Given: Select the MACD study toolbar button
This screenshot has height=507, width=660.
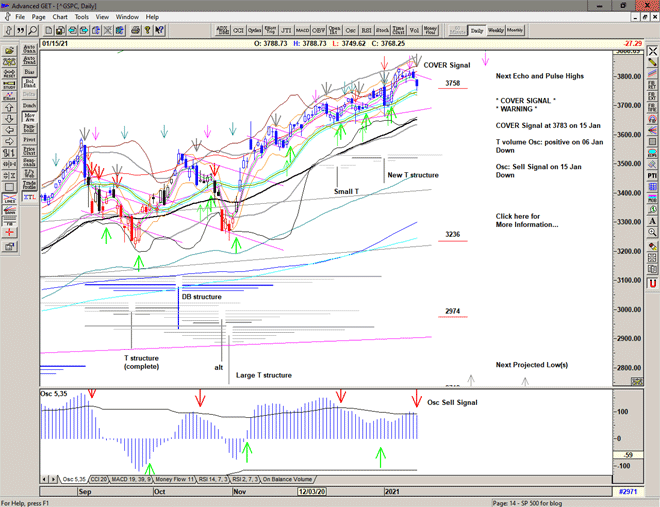Looking at the screenshot, I should pyautogui.click(x=300, y=31).
